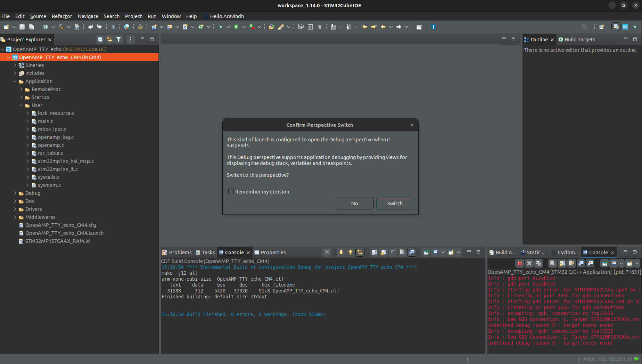Open the Project menu

[133, 16]
